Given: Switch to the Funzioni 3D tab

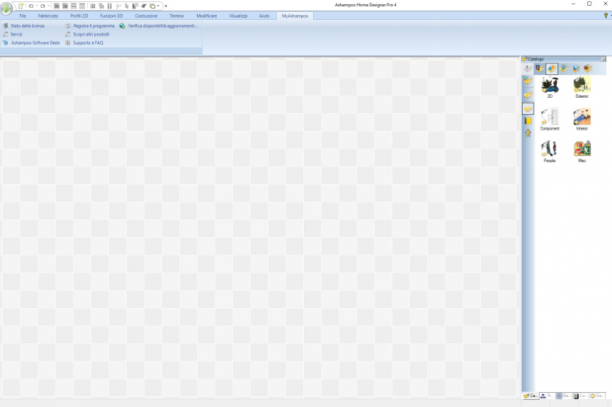Looking at the screenshot, I should point(111,16).
